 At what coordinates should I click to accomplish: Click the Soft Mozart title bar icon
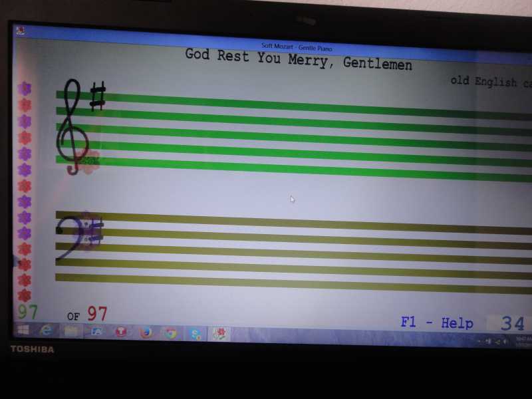(21, 31)
